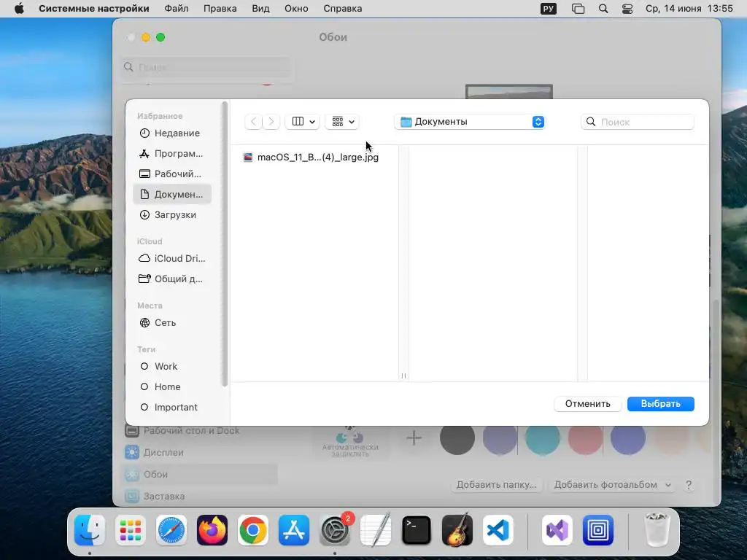Open iCloud Drive in sidebar
The image size is (747, 560).
(172, 259)
